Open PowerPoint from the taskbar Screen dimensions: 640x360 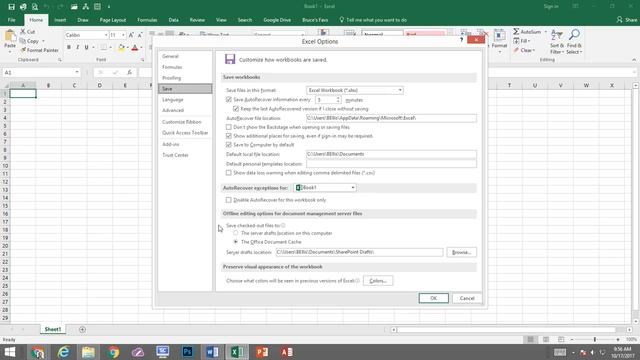(262, 352)
